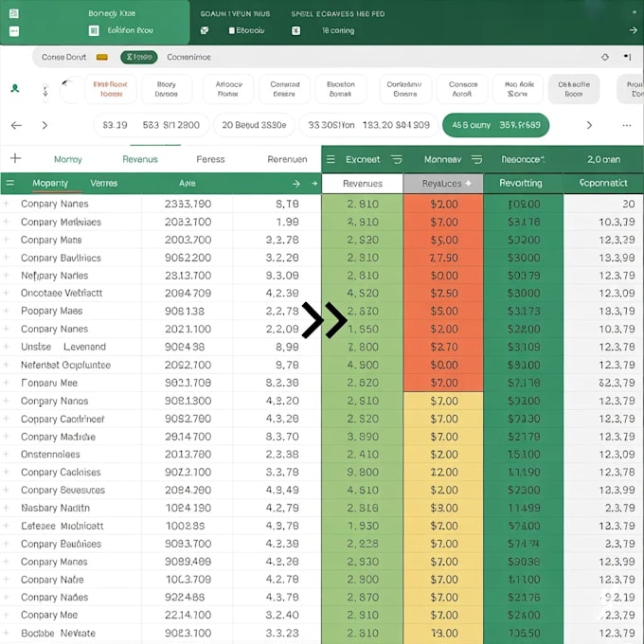The image size is (644, 644).
Task: Click the cube icon left of Ebocoiu
Action: [x=205, y=30]
